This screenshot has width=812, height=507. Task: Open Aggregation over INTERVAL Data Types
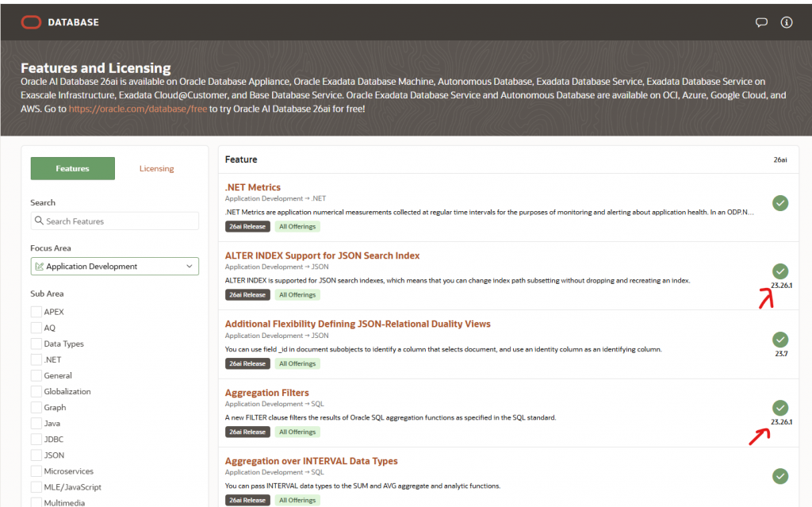(x=311, y=461)
